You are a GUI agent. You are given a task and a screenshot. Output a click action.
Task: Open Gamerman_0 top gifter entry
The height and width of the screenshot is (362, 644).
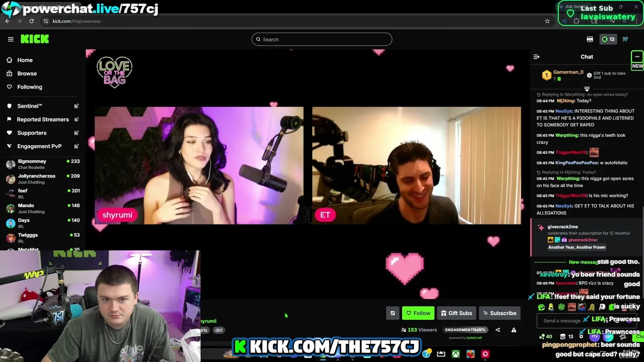(x=562, y=75)
